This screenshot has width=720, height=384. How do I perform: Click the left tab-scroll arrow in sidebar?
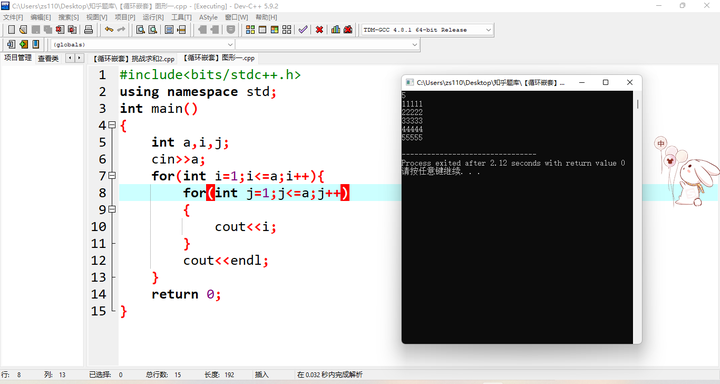point(70,58)
